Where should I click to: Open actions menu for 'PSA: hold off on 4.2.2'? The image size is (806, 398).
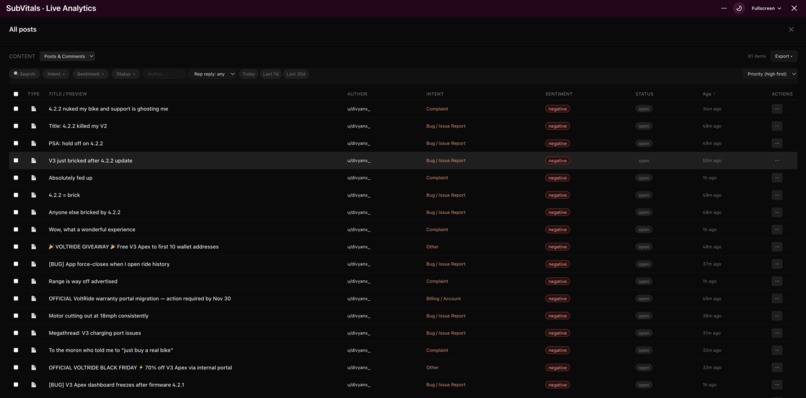777,143
